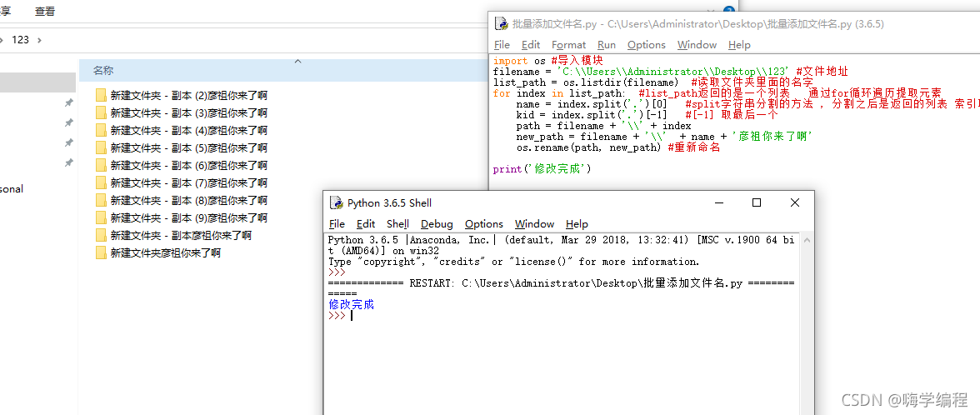Click file name 新建文件夹 - 副本 (5)彦祖你来了啊
This screenshot has height=415, width=980.
click(x=188, y=148)
